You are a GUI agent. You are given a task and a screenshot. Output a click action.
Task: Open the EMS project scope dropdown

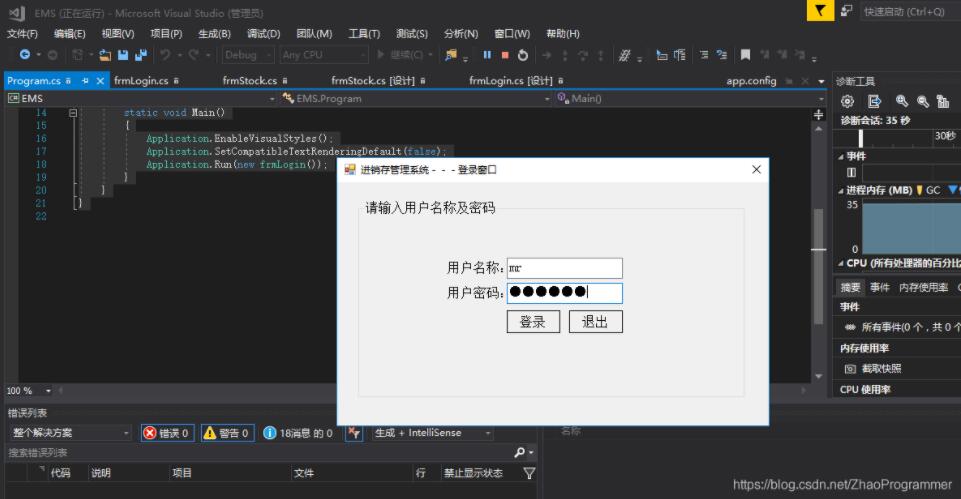coord(141,99)
